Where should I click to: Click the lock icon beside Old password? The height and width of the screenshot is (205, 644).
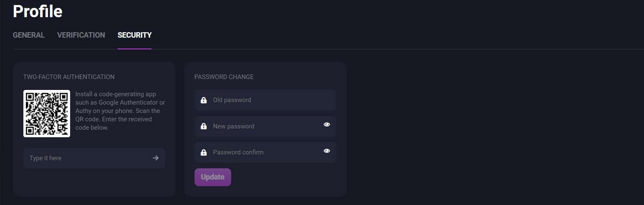click(x=204, y=100)
